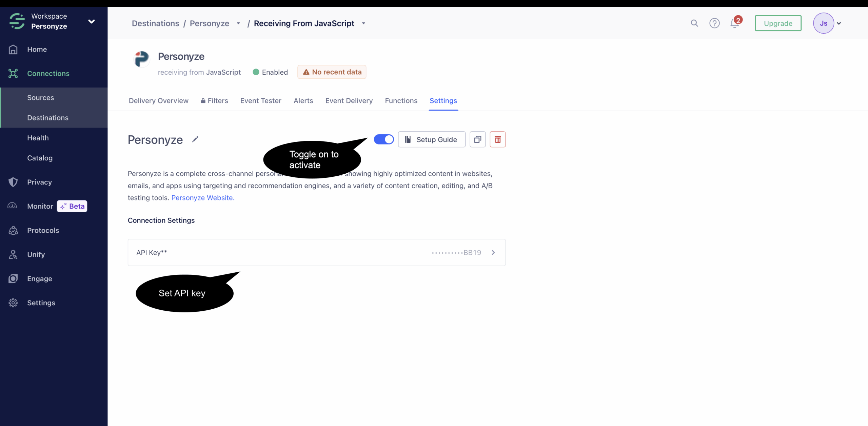Open Health in the sidebar

pos(38,138)
